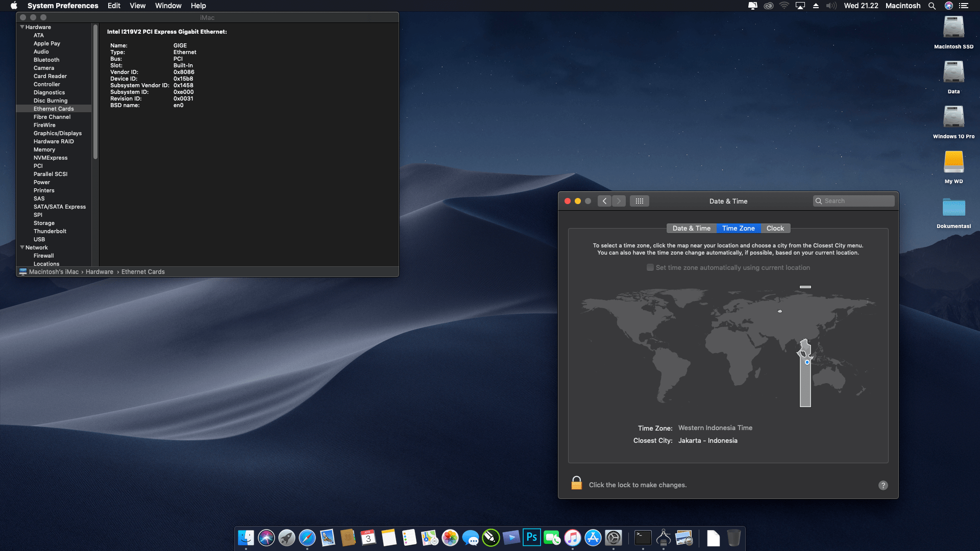Screen dimensions: 980x551
Task: Open Photoshop from the Dock
Action: click(x=532, y=537)
